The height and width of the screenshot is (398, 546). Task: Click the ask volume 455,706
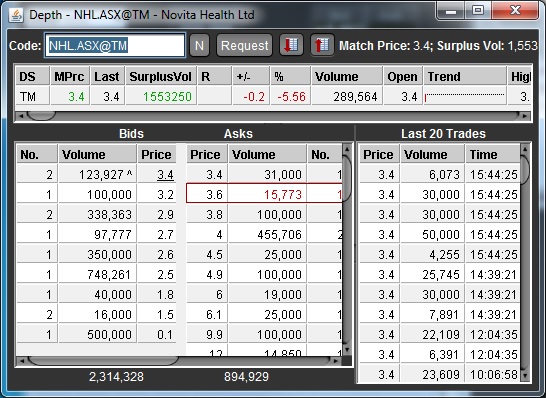click(267, 234)
